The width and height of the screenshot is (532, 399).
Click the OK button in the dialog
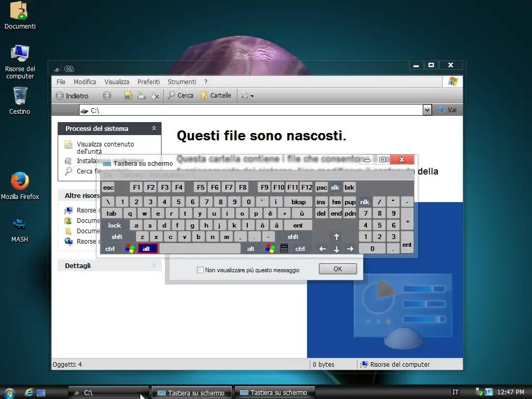[x=338, y=269]
